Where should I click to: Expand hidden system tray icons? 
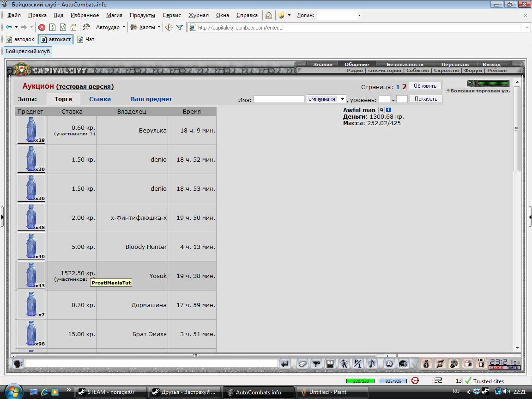coord(468,392)
